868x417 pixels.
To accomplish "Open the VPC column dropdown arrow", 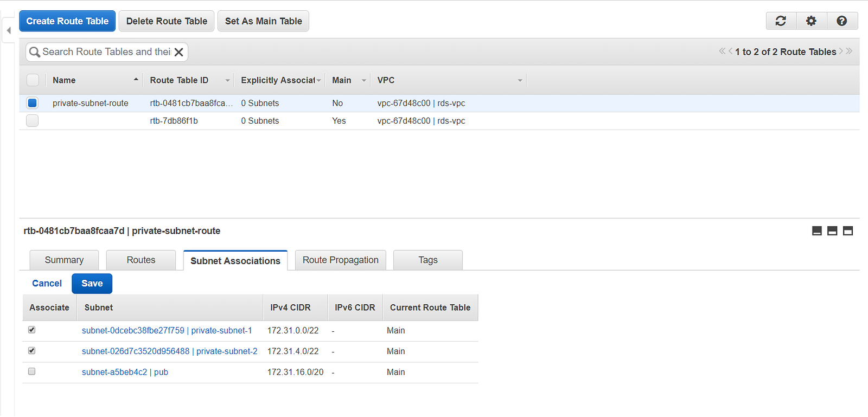I will [x=520, y=80].
